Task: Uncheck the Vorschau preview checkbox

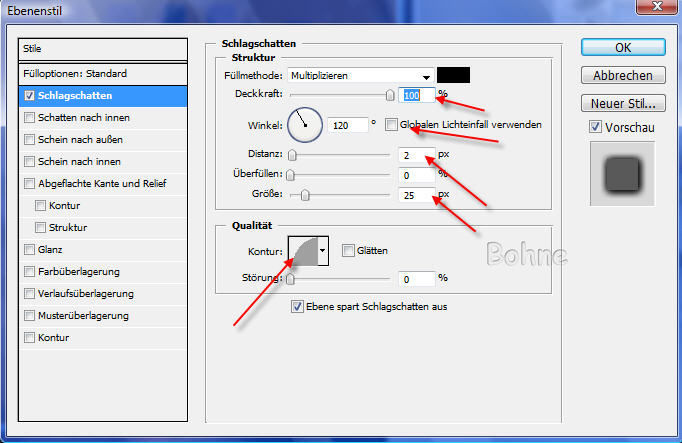Action: pos(595,127)
